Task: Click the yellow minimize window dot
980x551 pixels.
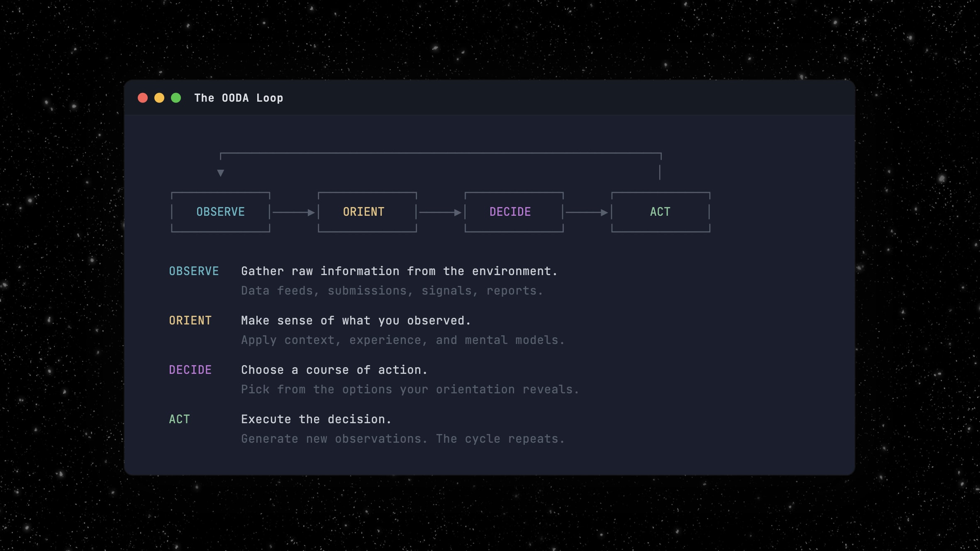Action: (x=159, y=98)
